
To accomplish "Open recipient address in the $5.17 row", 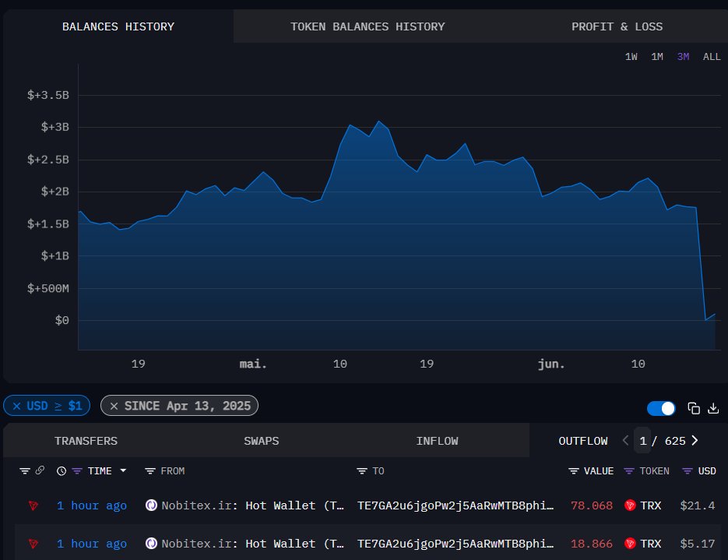I will point(455,544).
